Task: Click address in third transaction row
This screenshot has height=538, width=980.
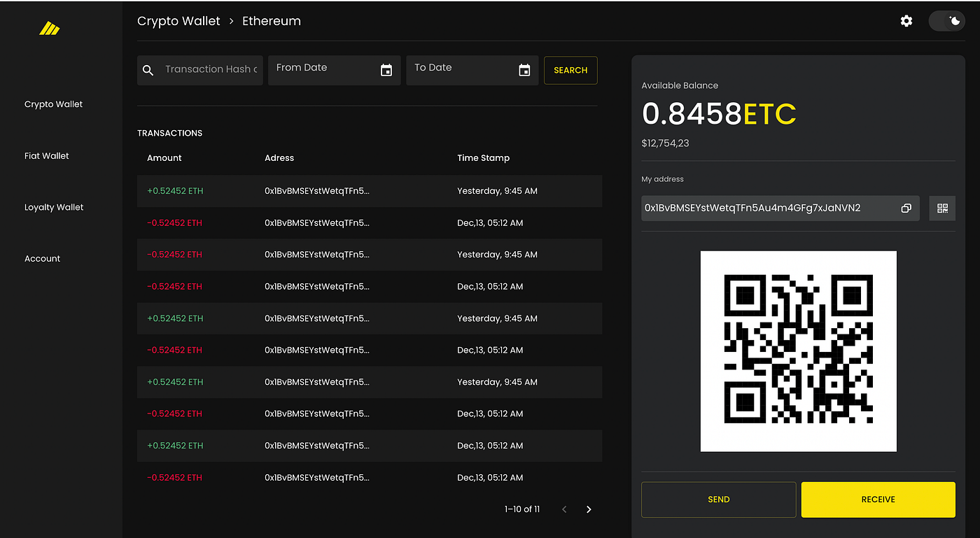Action: (317, 255)
